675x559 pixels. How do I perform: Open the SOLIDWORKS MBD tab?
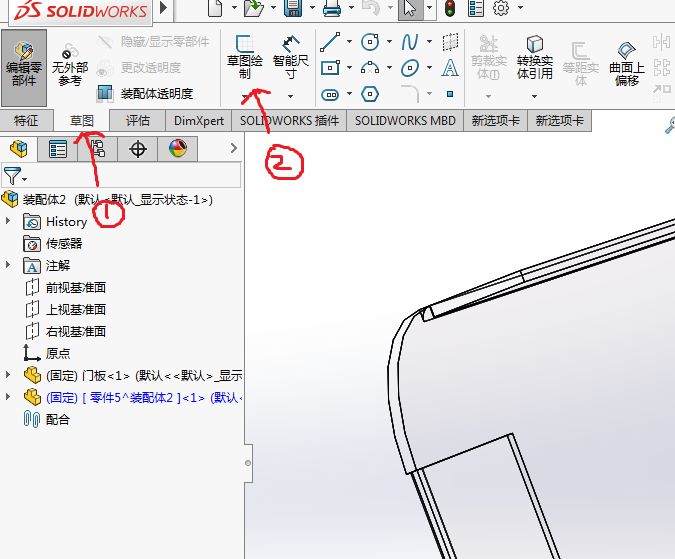[404, 120]
